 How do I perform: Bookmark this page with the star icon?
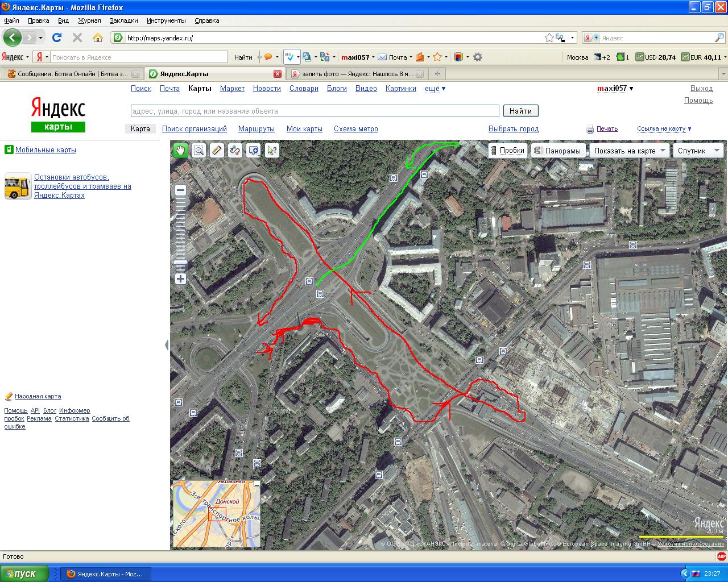pyautogui.click(x=549, y=38)
